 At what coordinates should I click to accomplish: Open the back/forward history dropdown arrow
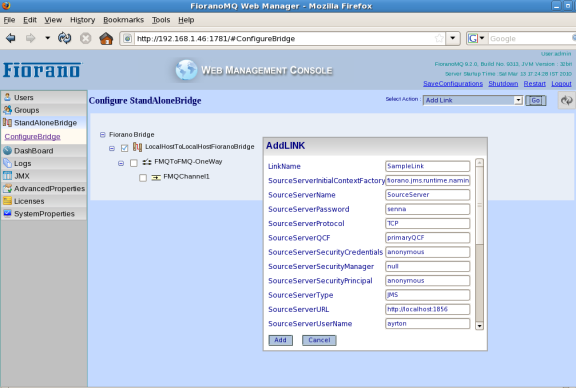(47, 38)
